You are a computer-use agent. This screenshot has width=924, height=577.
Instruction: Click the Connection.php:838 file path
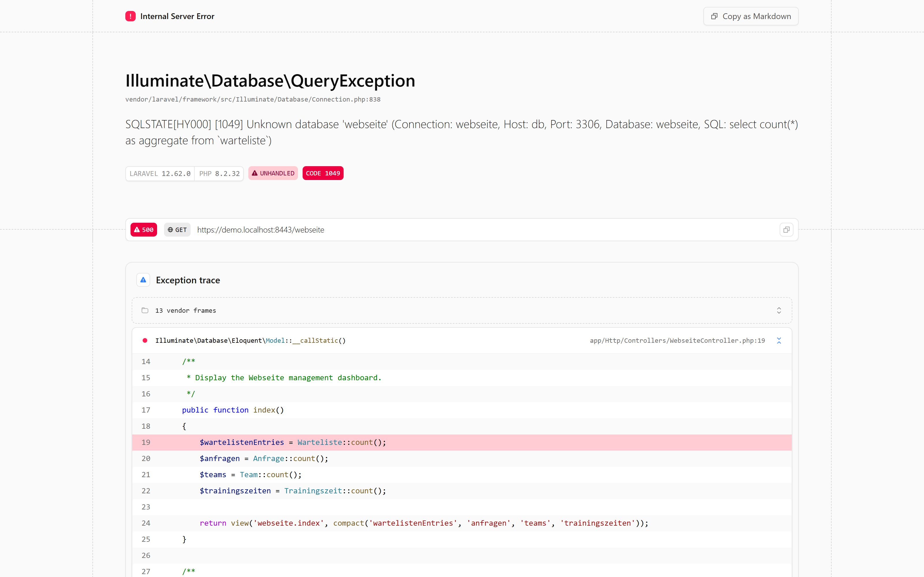(x=253, y=99)
